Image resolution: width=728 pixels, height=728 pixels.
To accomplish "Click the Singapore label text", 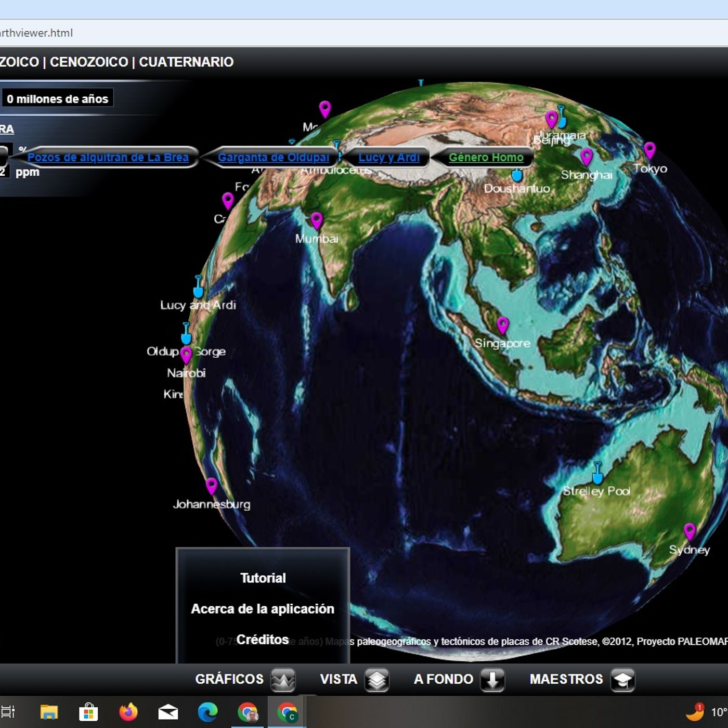I will [x=502, y=343].
